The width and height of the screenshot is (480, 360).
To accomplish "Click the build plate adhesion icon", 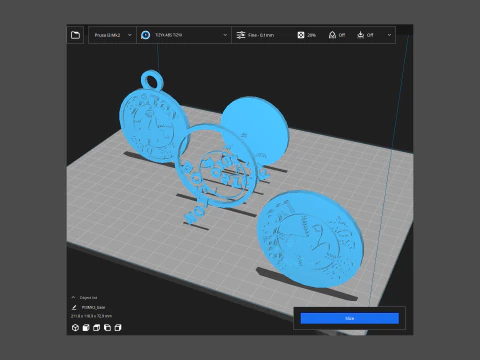I will pyautogui.click(x=360, y=35).
